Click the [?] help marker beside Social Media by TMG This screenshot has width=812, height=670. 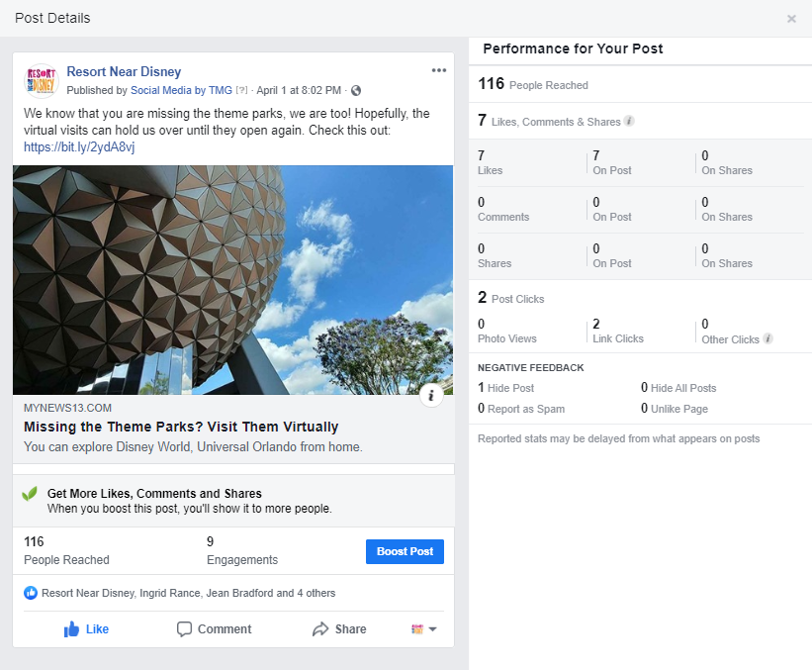coord(241,90)
